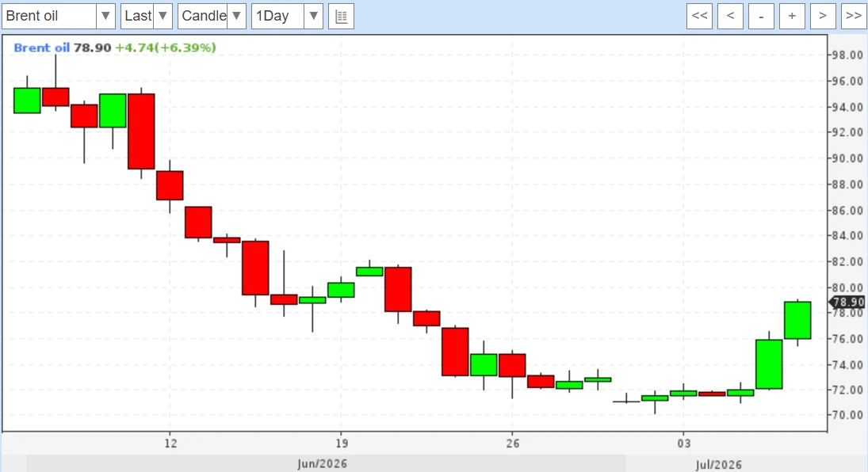Select the Brent oil legend label
The width and height of the screenshot is (868, 472).
(41, 48)
